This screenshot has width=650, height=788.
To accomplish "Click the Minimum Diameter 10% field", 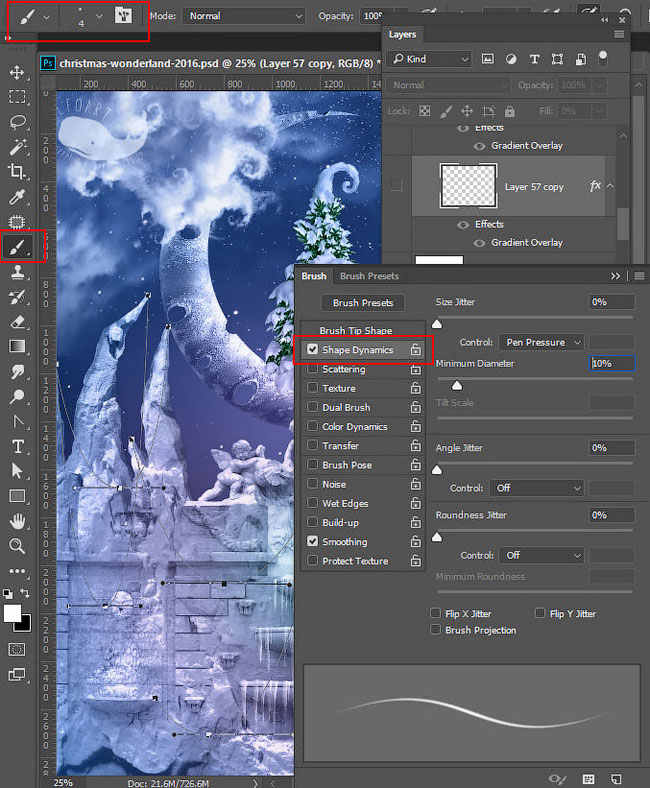I will coord(612,363).
